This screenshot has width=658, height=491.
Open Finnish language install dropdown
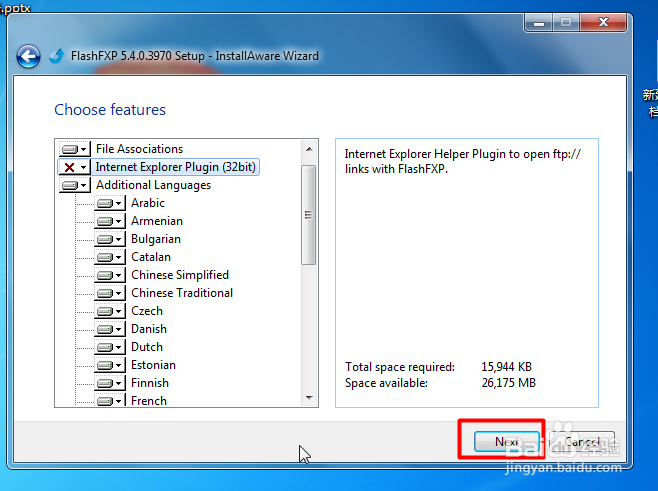click(110, 383)
